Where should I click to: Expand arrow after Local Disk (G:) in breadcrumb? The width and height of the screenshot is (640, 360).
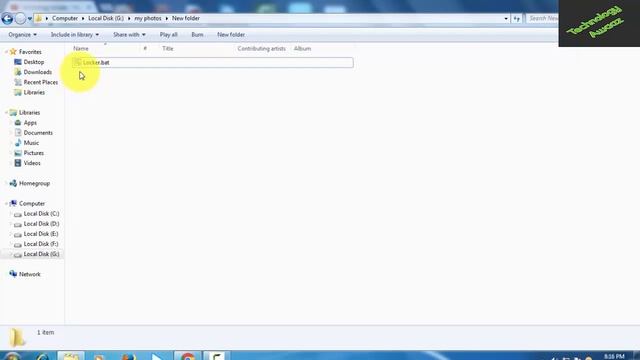(x=129, y=18)
